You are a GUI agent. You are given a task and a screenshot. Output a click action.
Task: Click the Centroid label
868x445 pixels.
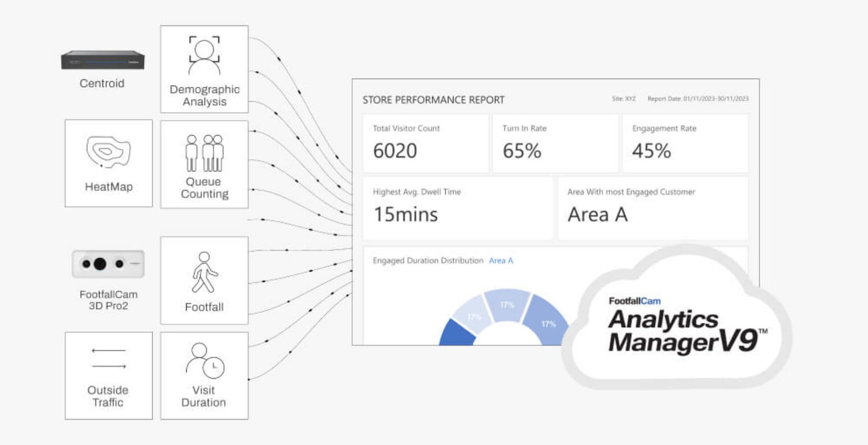point(102,83)
